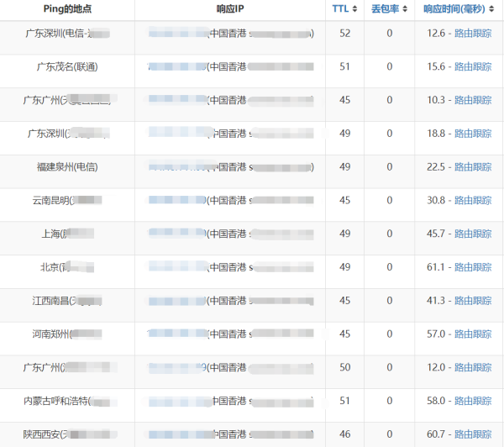Select the 福建泉州(电信) location cell

coord(67,171)
